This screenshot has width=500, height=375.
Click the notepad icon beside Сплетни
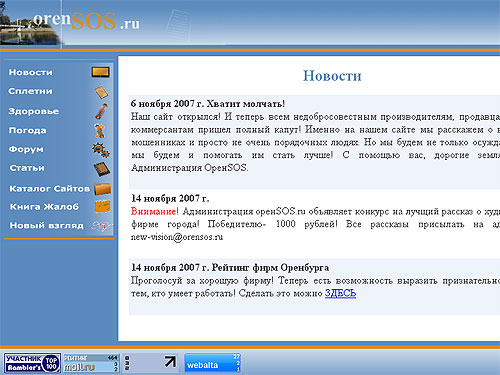(101, 92)
